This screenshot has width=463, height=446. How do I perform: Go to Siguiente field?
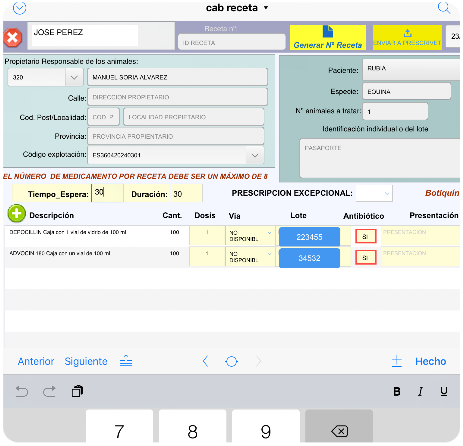[86, 361]
